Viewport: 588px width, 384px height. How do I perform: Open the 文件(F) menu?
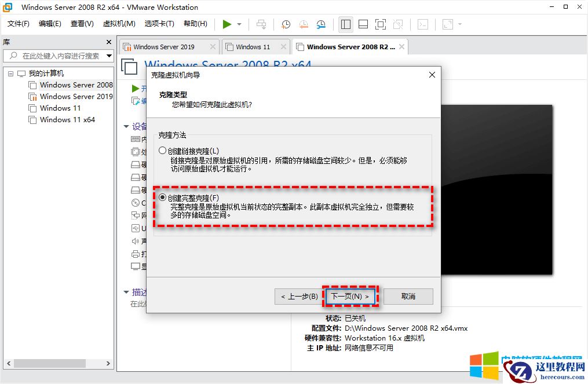pyautogui.click(x=18, y=24)
